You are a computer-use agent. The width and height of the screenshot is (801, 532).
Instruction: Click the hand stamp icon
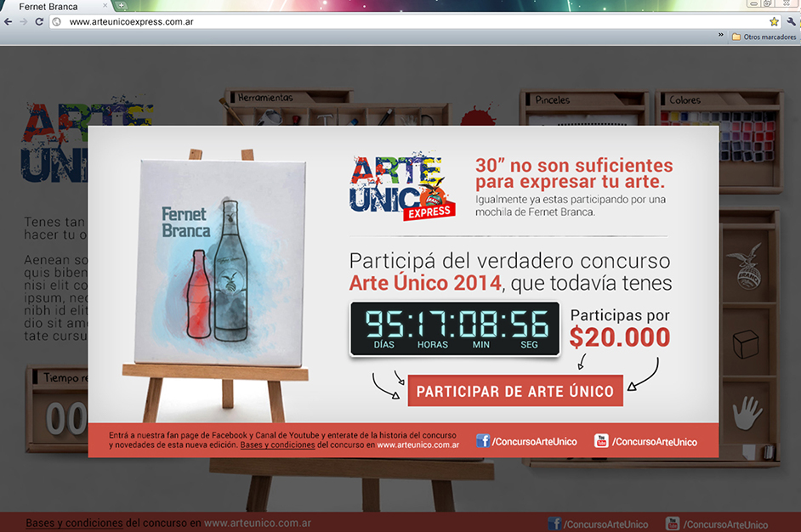click(747, 412)
